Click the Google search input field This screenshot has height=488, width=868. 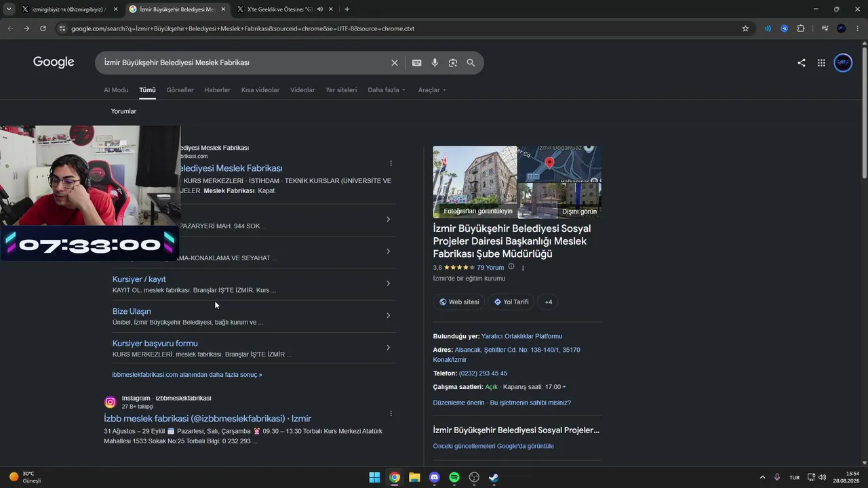(244, 62)
